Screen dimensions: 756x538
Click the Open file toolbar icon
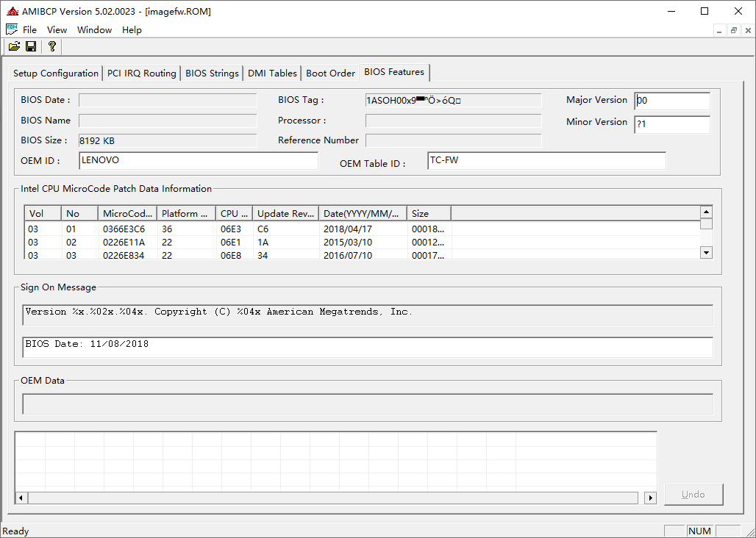pyautogui.click(x=15, y=46)
